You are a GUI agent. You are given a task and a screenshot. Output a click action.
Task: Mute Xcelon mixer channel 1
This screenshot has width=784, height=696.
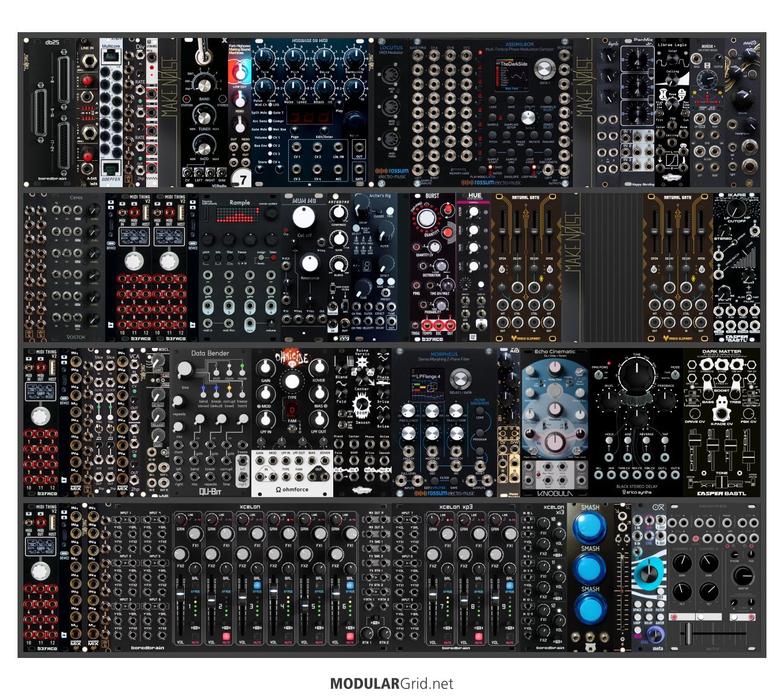pyautogui.click(x=195, y=635)
